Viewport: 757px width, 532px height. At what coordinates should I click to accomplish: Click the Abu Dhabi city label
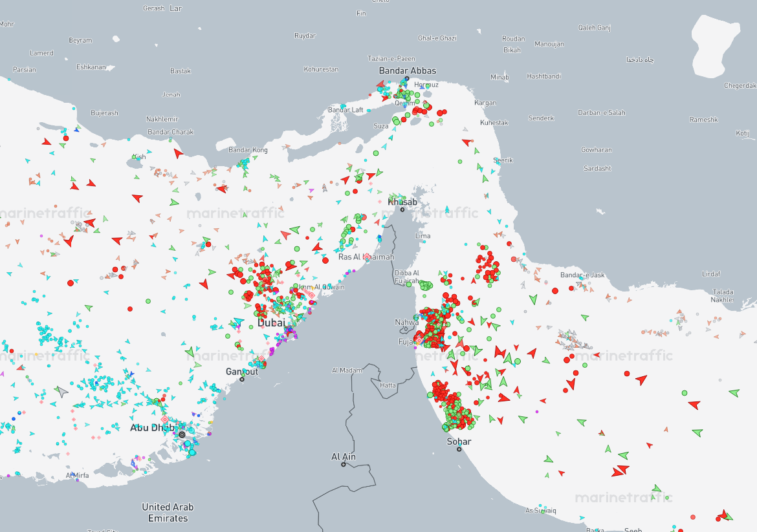(152, 428)
